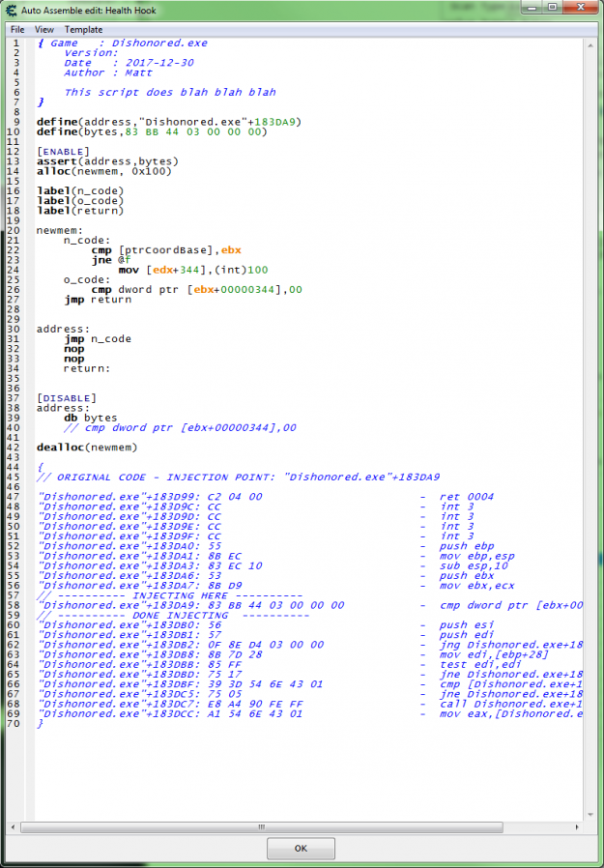604x868 pixels.
Task: Click the vertical scrollbar up arrow
Action: (x=592, y=44)
